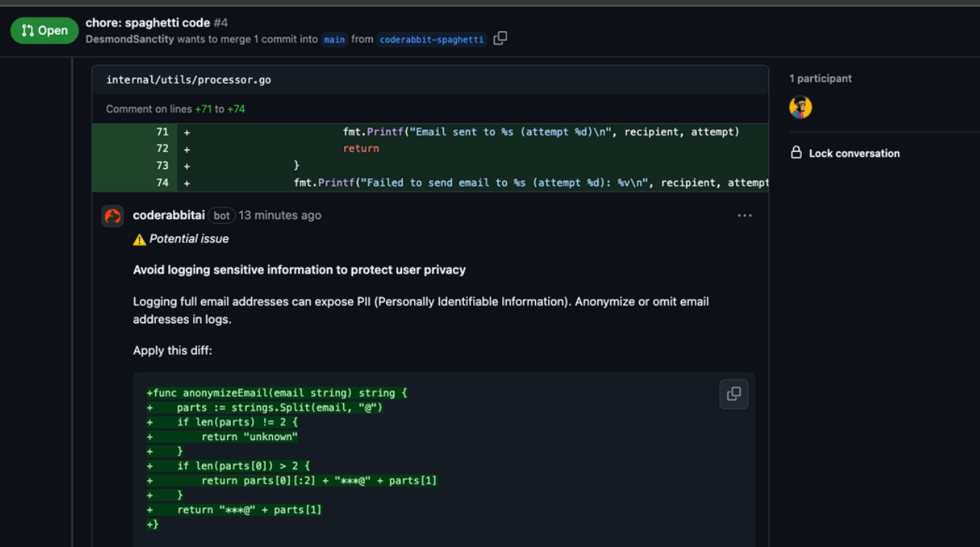Visit the coderabbit-spaghetti branch link

pos(431,39)
